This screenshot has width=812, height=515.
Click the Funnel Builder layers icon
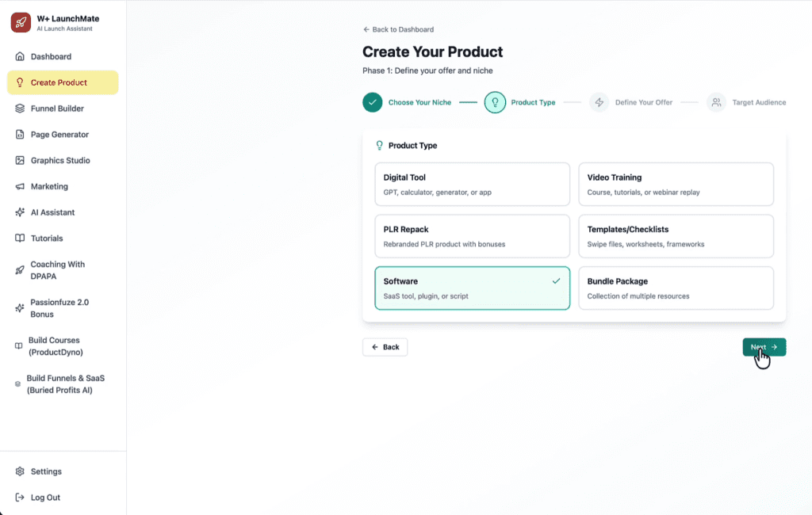[20, 109]
